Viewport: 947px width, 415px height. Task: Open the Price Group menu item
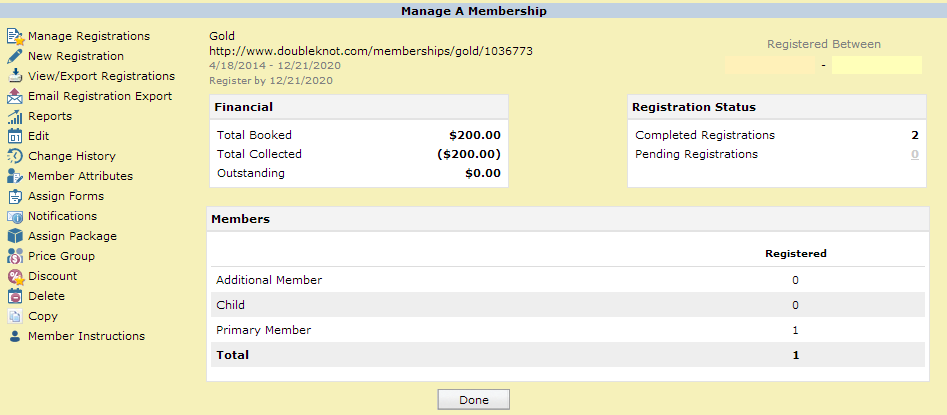point(61,256)
